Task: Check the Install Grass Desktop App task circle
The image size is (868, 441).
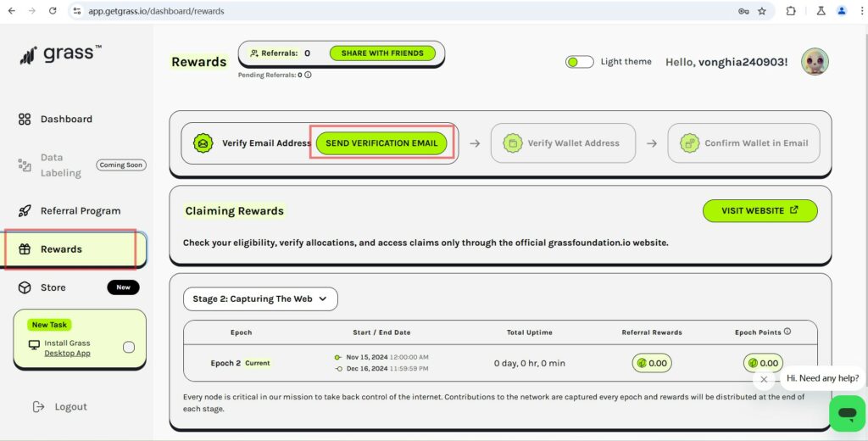Action: (129, 347)
